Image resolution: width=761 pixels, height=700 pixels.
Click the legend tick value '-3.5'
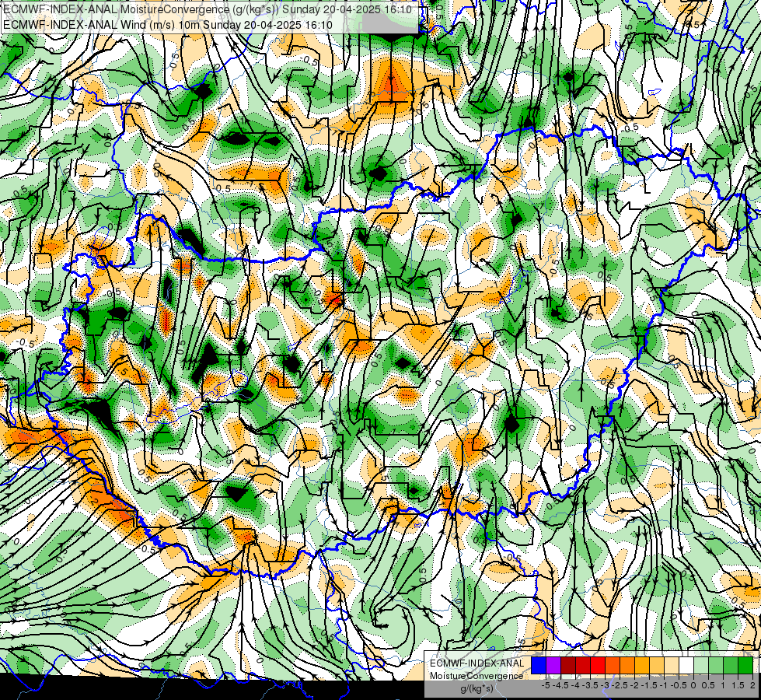click(590, 685)
